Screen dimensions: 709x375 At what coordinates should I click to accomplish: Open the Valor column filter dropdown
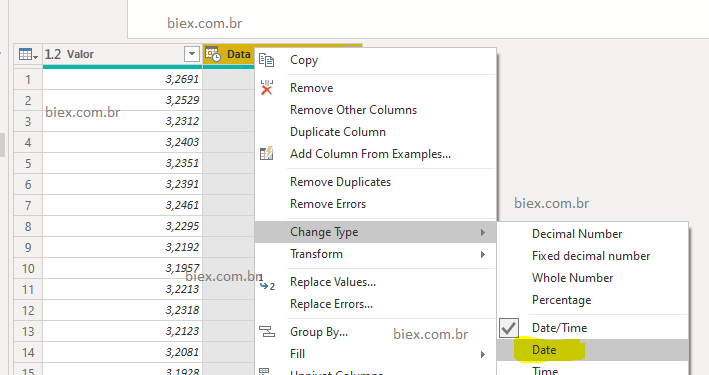click(x=192, y=54)
